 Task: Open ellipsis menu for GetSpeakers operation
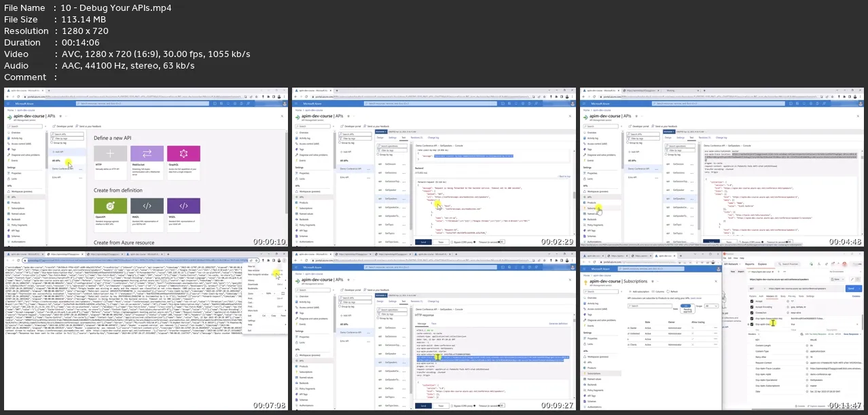tap(404, 199)
